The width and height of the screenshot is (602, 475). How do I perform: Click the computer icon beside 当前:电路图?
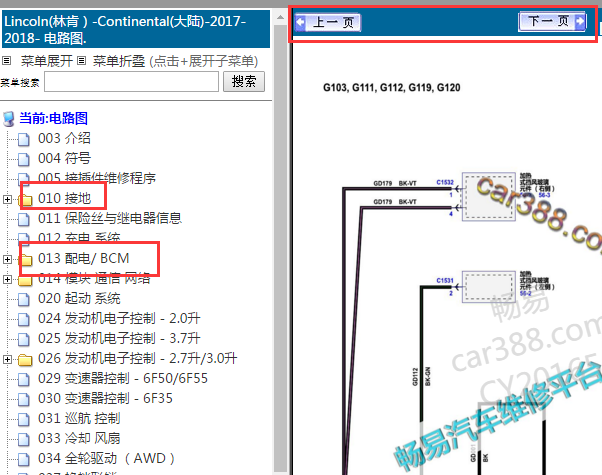tap(8, 119)
